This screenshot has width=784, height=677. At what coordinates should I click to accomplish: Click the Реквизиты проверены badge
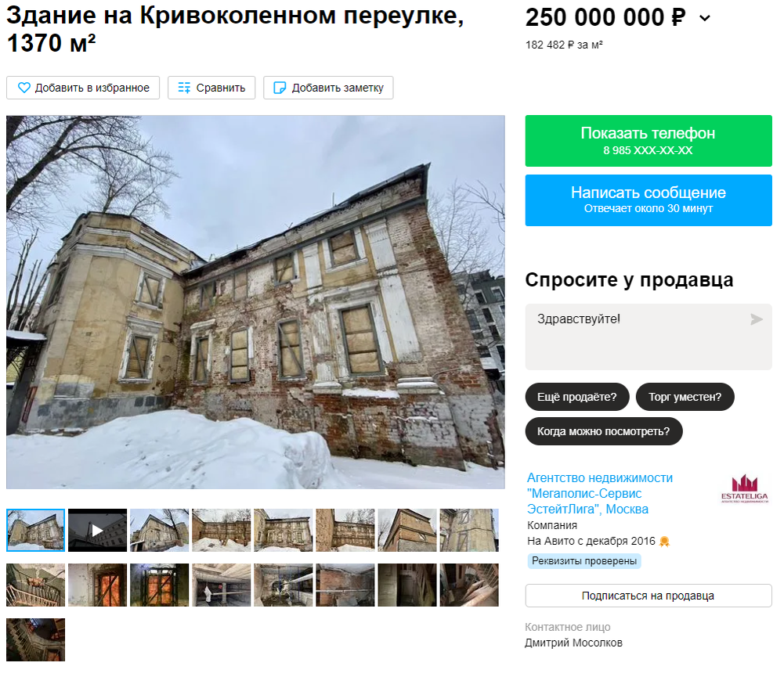click(x=584, y=561)
